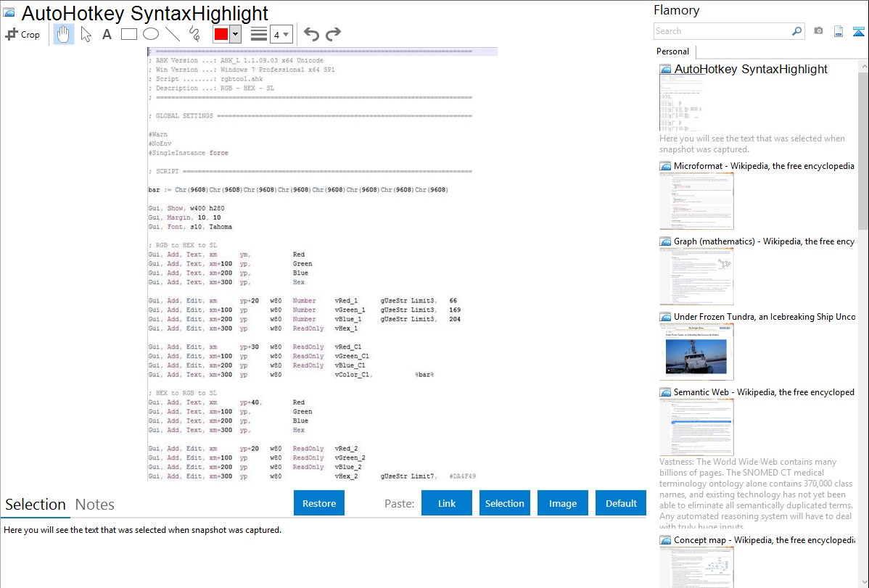Open the Graph (mathematics) thumbnail

696,276
